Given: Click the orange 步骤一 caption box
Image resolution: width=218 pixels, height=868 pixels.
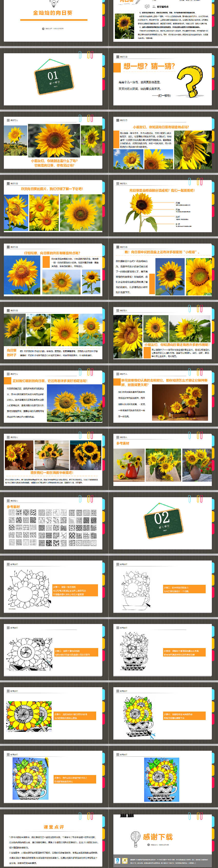Looking at the screenshot, I should coord(75,590).
